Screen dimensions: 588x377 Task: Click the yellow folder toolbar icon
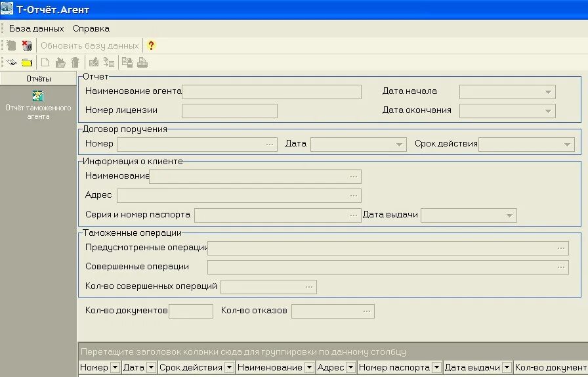pos(27,62)
